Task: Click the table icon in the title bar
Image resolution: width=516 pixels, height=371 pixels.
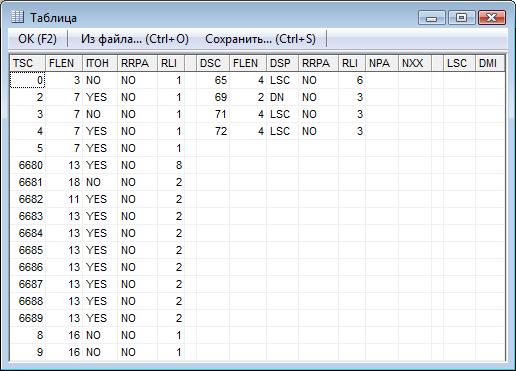Action: [17, 17]
